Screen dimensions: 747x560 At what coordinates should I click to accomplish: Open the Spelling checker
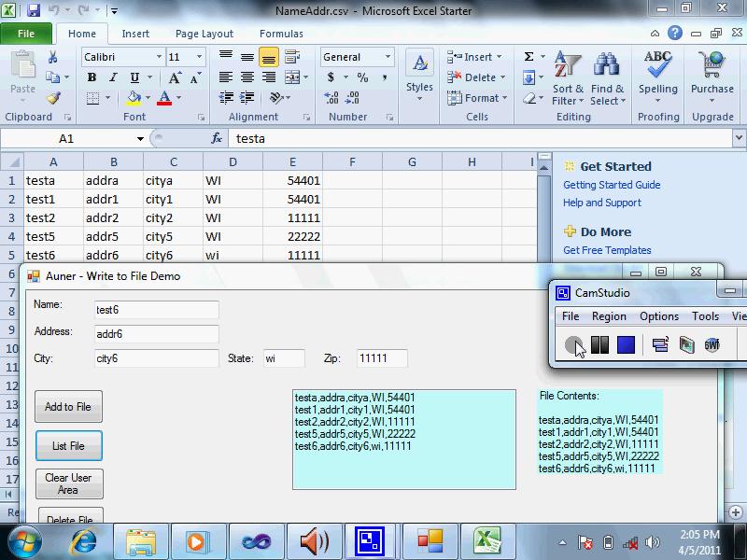pos(658,75)
